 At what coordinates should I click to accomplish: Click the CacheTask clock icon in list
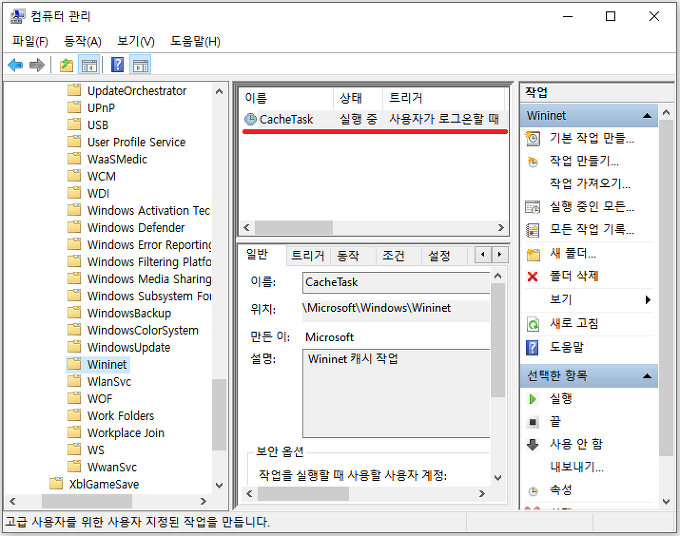pyautogui.click(x=250, y=119)
